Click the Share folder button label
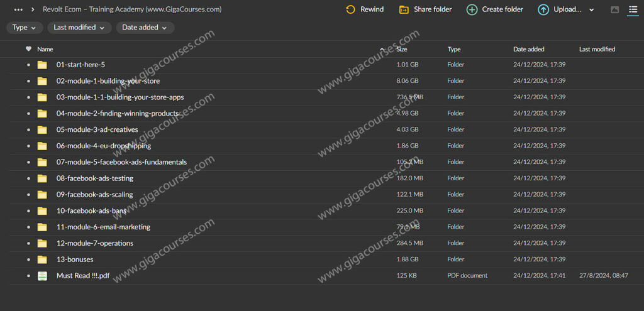 pyautogui.click(x=433, y=9)
